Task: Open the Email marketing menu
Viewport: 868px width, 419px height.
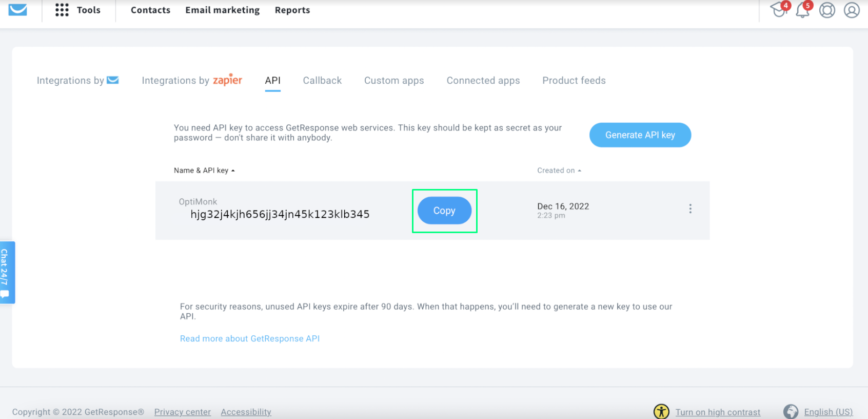Action: 223,10
